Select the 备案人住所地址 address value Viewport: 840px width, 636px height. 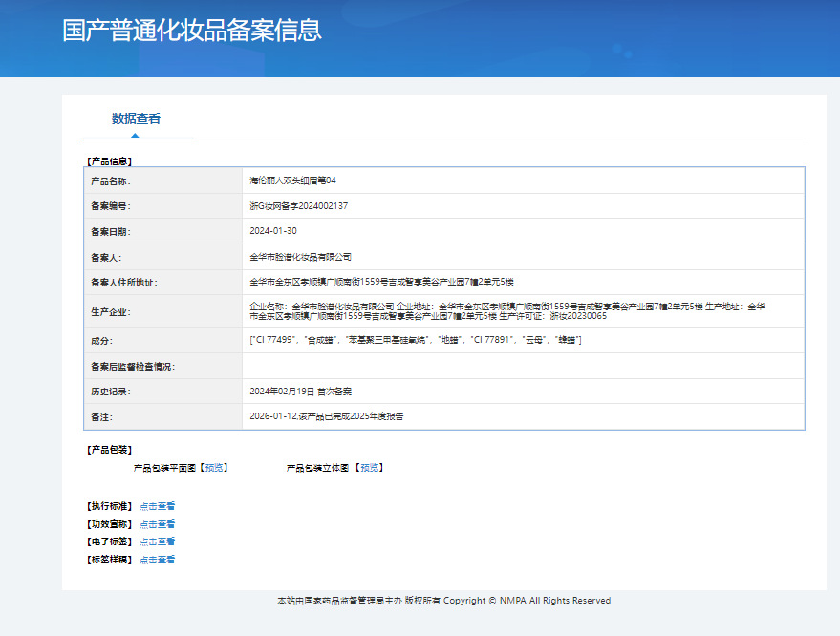381,282
